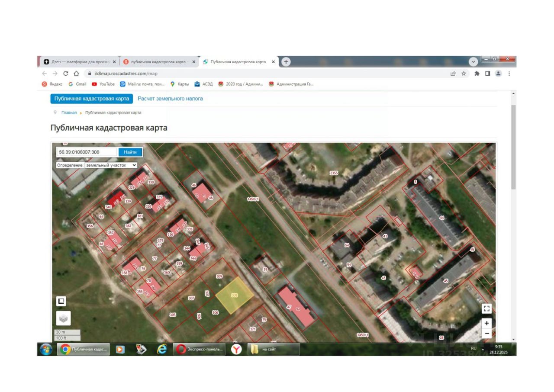
Task: Open the на сайт folder taskbar button
Action: coord(274,349)
